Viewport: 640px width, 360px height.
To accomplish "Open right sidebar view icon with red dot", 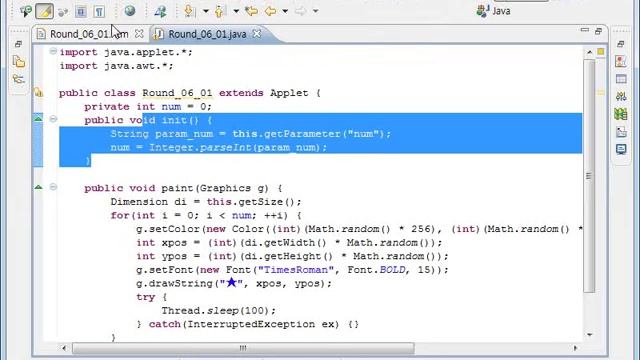I will tap(621, 61).
